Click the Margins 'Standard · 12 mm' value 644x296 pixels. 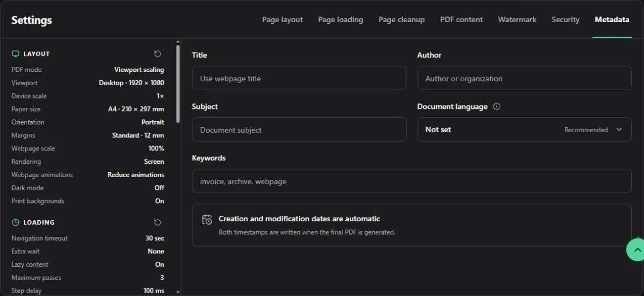(x=138, y=136)
